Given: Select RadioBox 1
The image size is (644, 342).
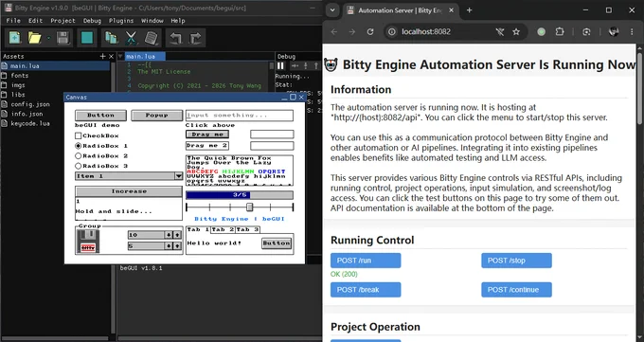Looking at the screenshot, I should tap(78, 146).
